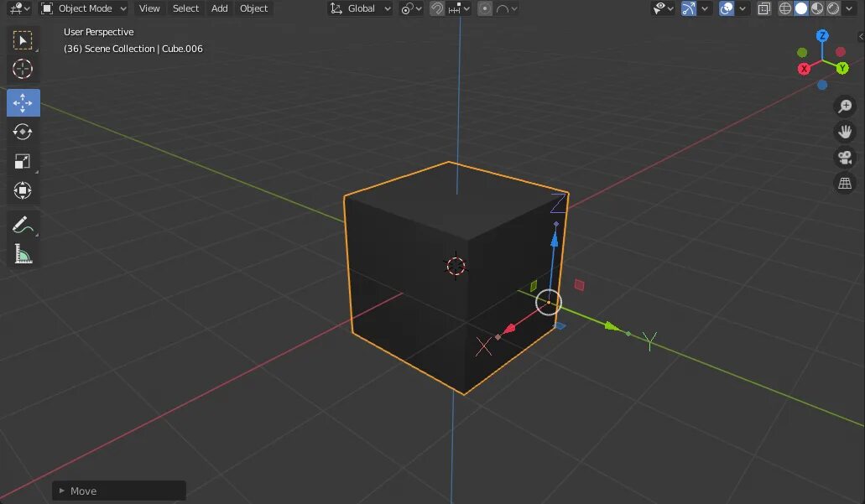Switch to material preview shading
The height and width of the screenshot is (504, 865).
(817, 8)
